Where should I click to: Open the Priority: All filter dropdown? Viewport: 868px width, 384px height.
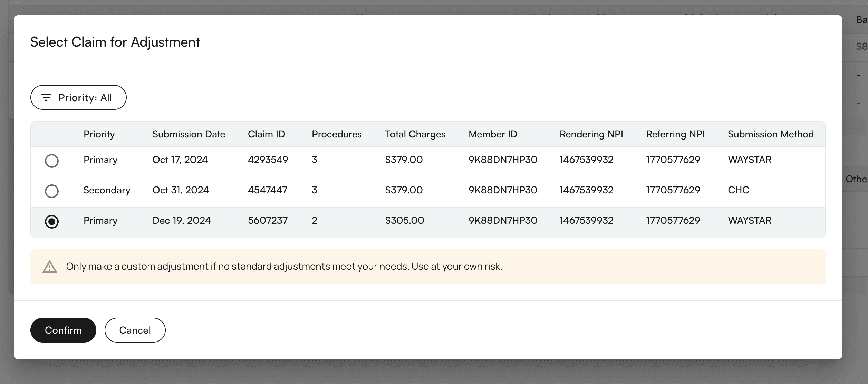(78, 98)
